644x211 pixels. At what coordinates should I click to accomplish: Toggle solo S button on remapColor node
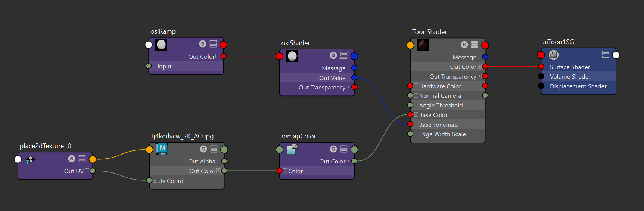coord(333,149)
